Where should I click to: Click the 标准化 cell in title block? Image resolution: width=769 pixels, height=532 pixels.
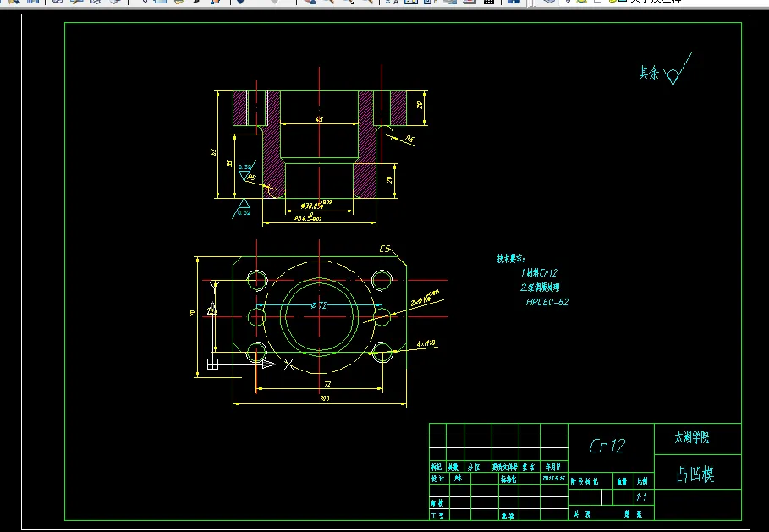508,479
